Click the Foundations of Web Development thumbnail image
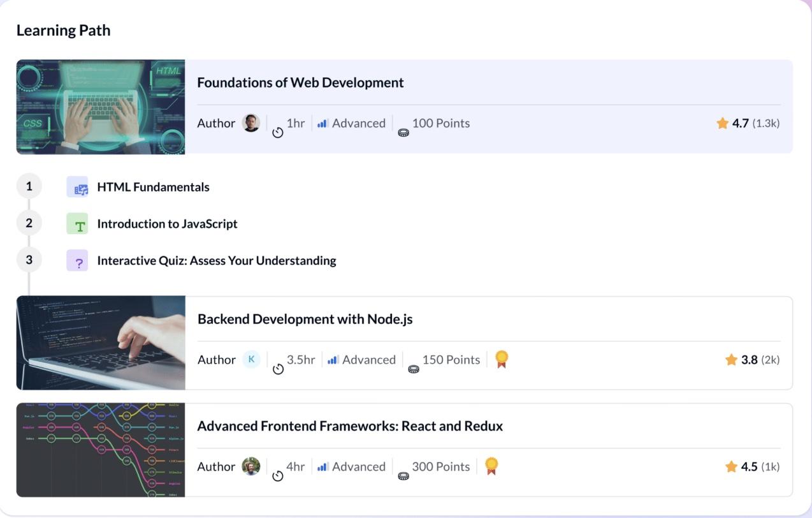This screenshot has width=812, height=518. click(x=101, y=107)
